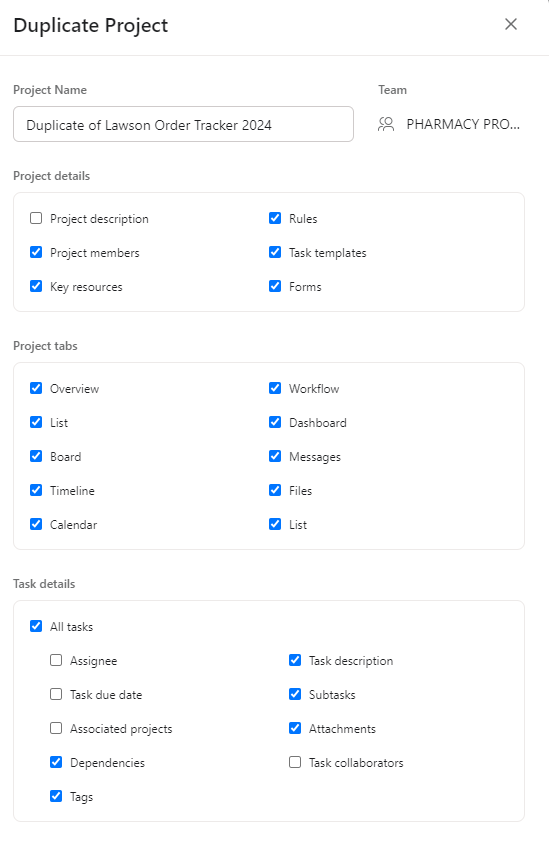Disable the Timeline tab checkbox
The width and height of the screenshot is (549, 846).
(x=36, y=490)
